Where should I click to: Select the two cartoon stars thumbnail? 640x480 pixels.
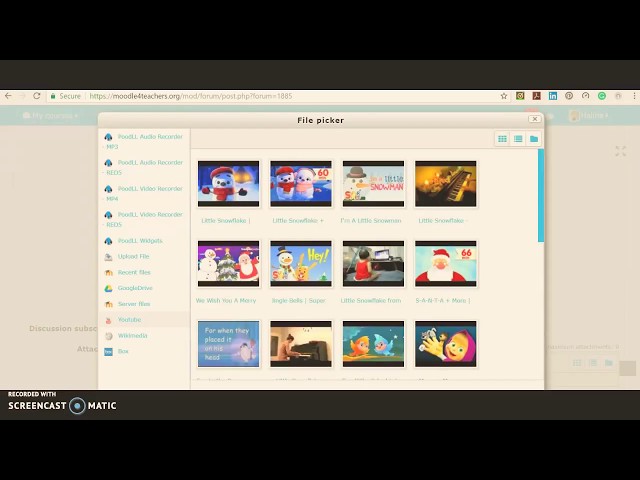[373, 344]
